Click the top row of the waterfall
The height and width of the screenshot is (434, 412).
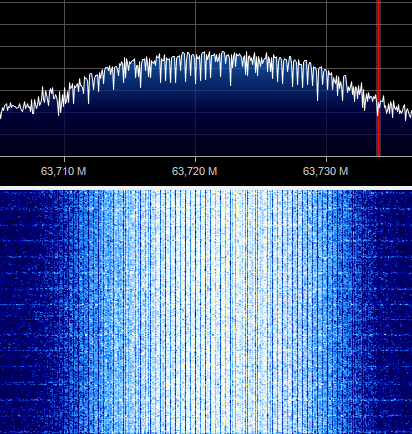coord(206,193)
